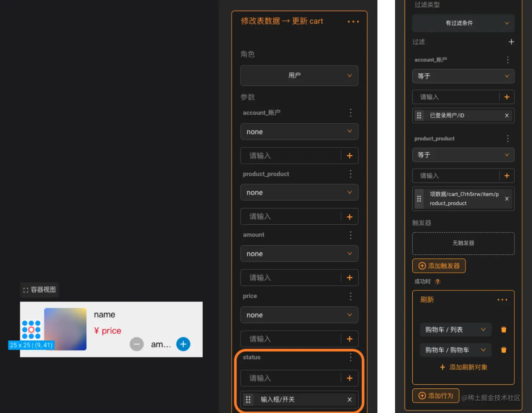Screen dimensions: 532x413
Task: Click the 请输入 field under status parameter
Action: coord(291,378)
